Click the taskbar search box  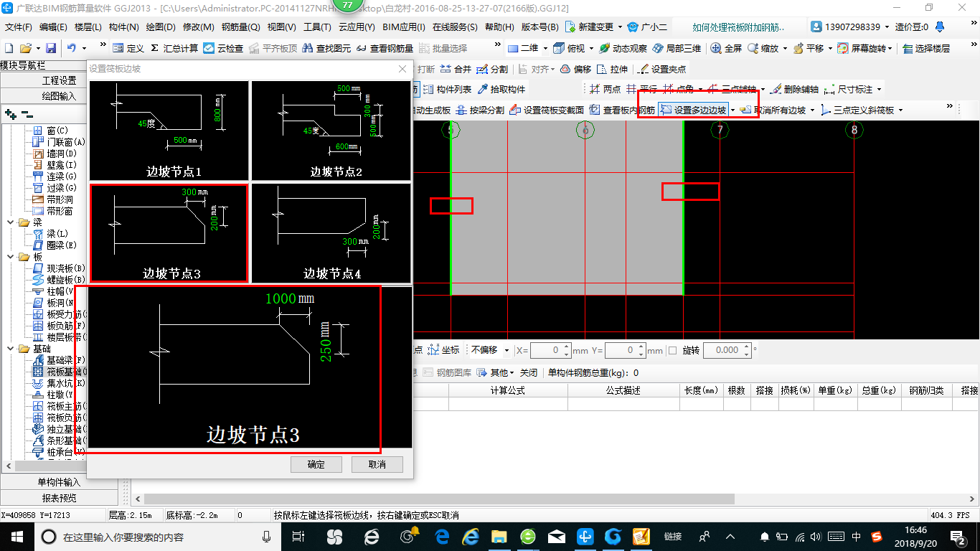coord(158,537)
